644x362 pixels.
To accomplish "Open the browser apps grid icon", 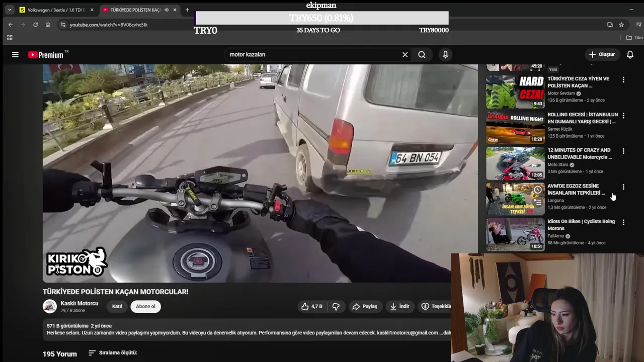I will point(10,38).
